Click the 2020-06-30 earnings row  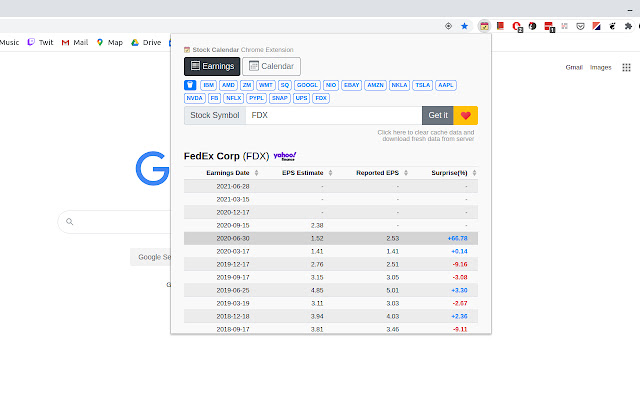click(331, 238)
